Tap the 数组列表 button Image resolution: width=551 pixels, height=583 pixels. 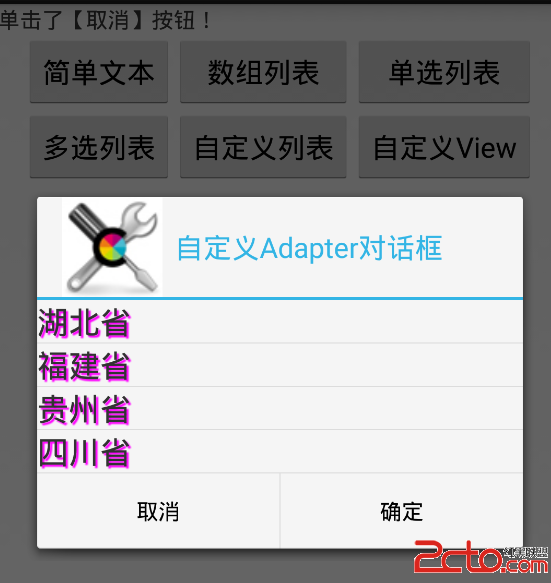(x=263, y=72)
